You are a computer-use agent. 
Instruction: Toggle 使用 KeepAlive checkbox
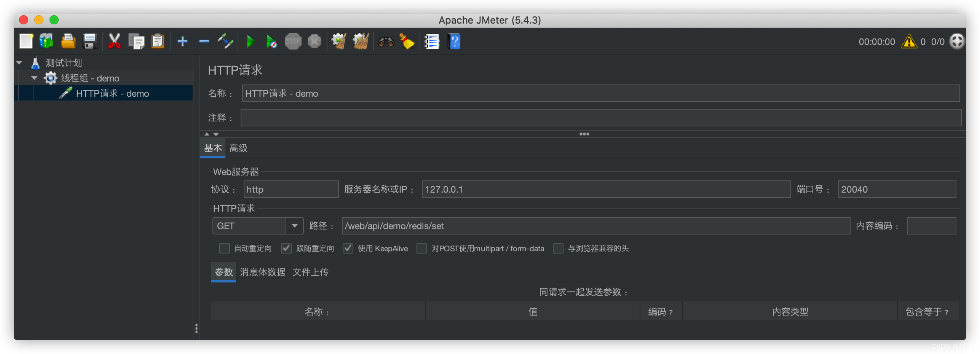point(348,248)
